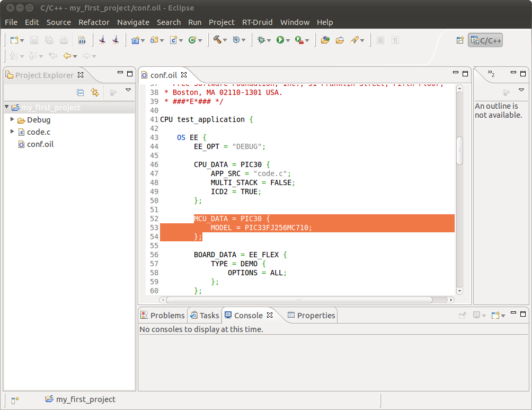Open the Properties tab
The height and width of the screenshot is (410, 532).
pyautogui.click(x=312, y=315)
